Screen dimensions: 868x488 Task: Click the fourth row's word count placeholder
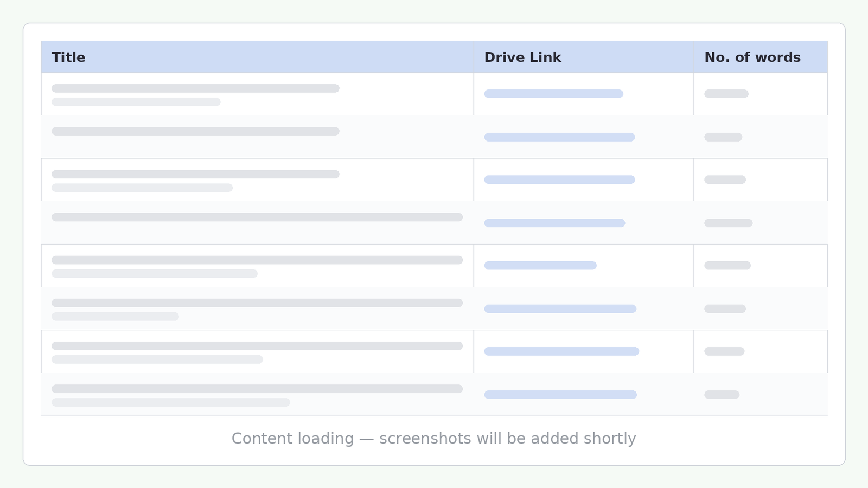point(729,223)
